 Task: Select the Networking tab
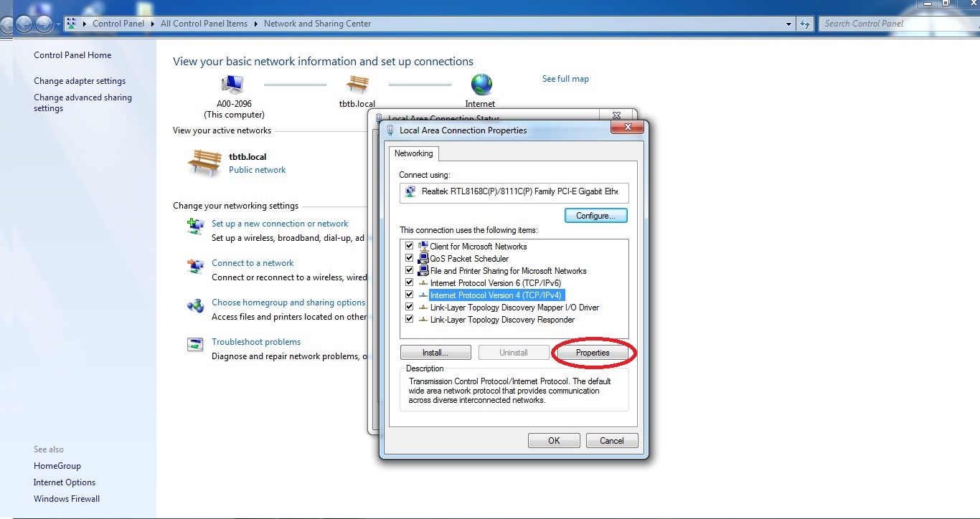click(x=413, y=153)
